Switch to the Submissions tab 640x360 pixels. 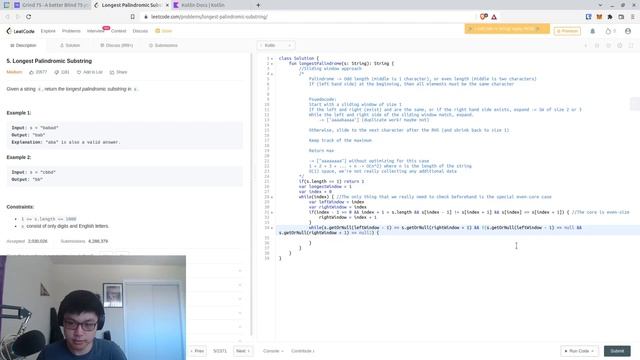click(163, 45)
